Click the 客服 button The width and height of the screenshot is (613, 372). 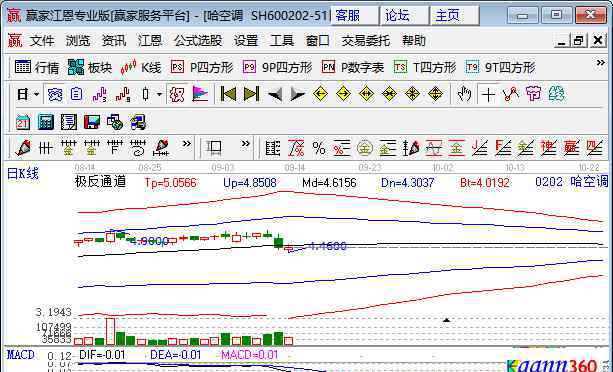(354, 16)
